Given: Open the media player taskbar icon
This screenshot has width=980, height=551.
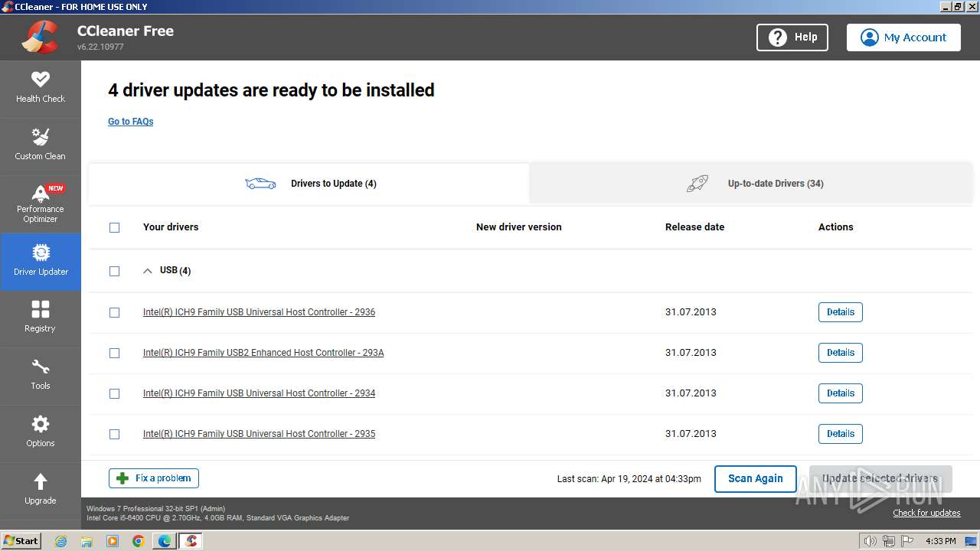Looking at the screenshot, I should 113,541.
